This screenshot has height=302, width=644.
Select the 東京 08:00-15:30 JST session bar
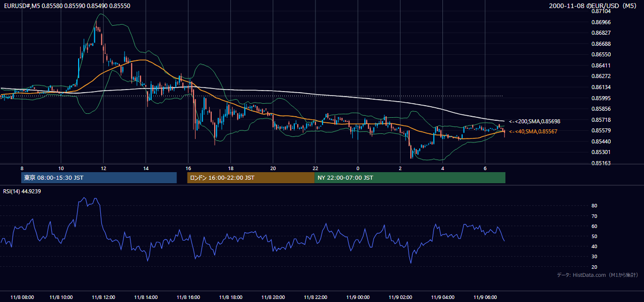coord(99,178)
